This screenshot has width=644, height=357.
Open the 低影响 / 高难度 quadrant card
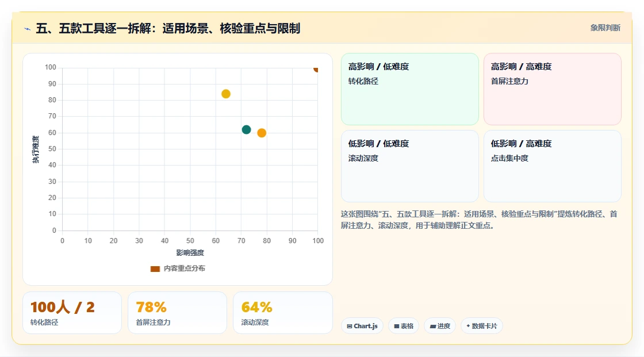coord(553,166)
